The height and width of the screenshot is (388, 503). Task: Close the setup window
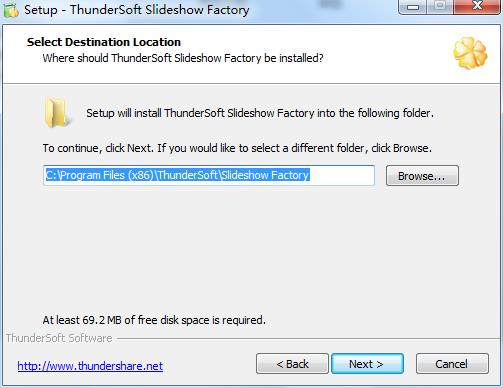pyautogui.click(x=477, y=6)
